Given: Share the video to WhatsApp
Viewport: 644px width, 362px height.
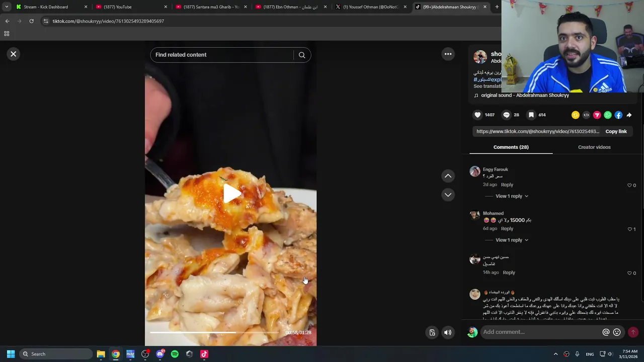Looking at the screenshot, I should pos(608,115).
